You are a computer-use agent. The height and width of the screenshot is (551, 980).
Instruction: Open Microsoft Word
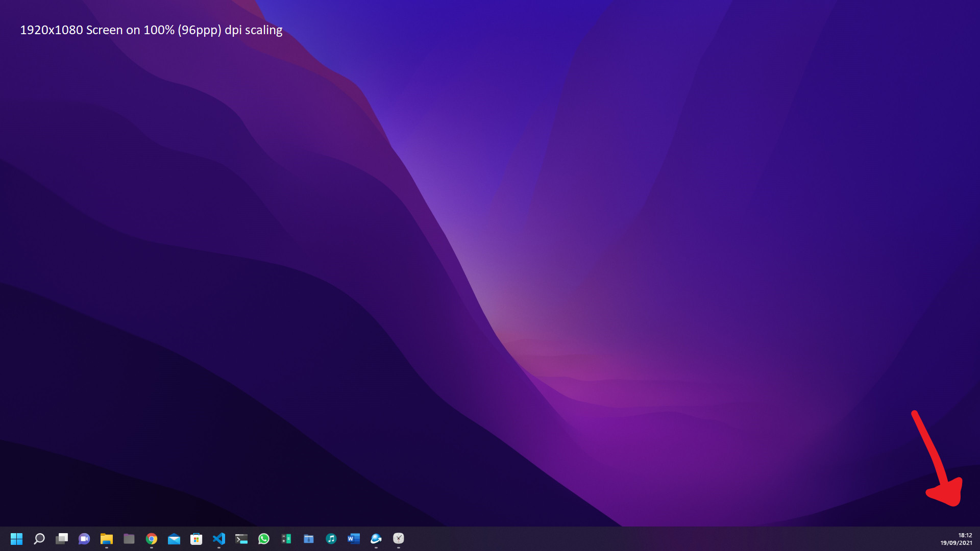point(354,539)
